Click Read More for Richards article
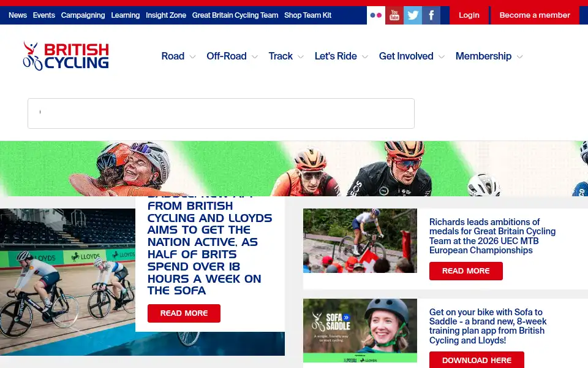The height and width of the screenshot is (368, 588). pos(466,271)
